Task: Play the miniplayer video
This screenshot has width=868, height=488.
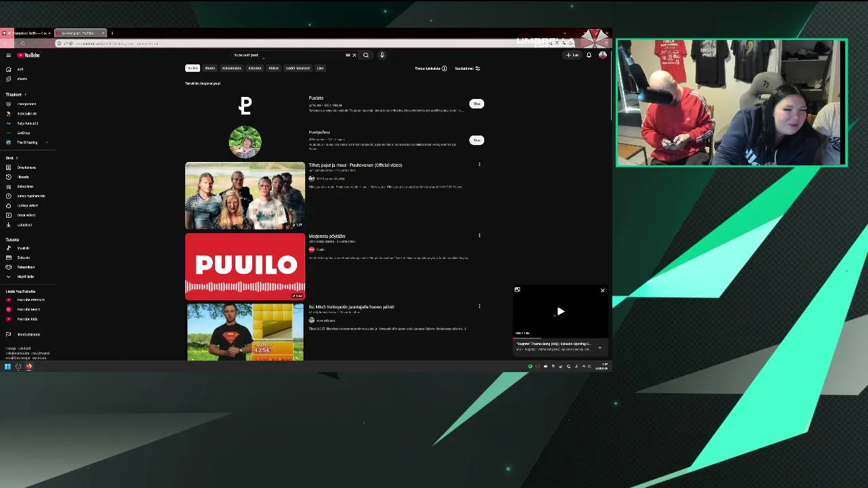Action: tap(560, 312)
